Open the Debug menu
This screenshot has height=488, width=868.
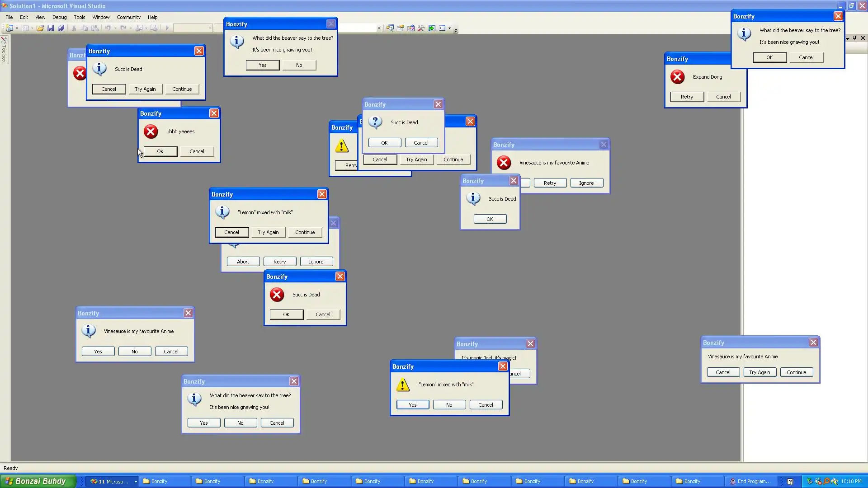tap(59, 17)
